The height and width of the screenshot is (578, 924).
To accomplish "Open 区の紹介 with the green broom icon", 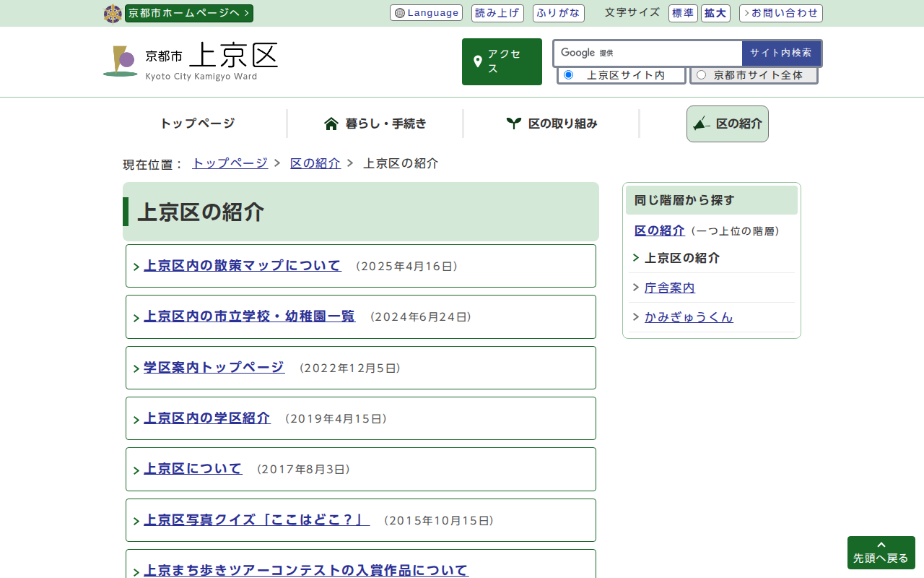I will point(727,124).
